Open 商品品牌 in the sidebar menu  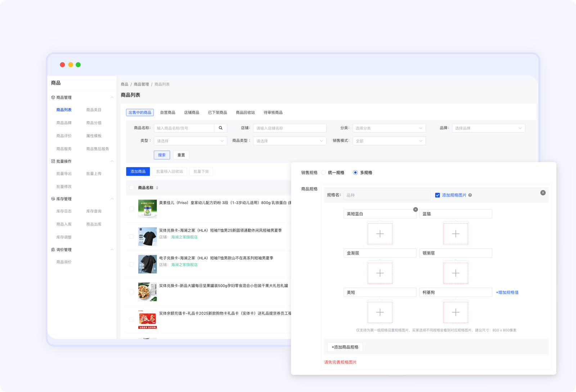point(64,123)
